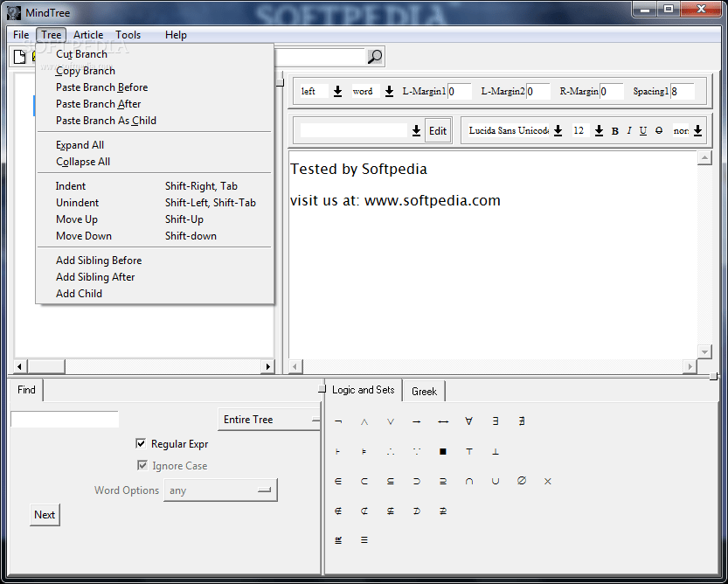Insert the filled black square symbol
Viewport: 728px width, 584px height.
(x=443, y=451)
